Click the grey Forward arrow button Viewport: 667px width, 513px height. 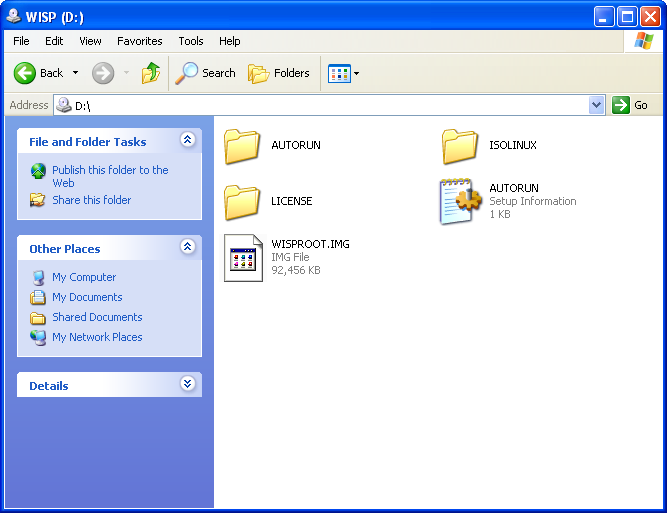pyautogui.click(x=103, y=73)
